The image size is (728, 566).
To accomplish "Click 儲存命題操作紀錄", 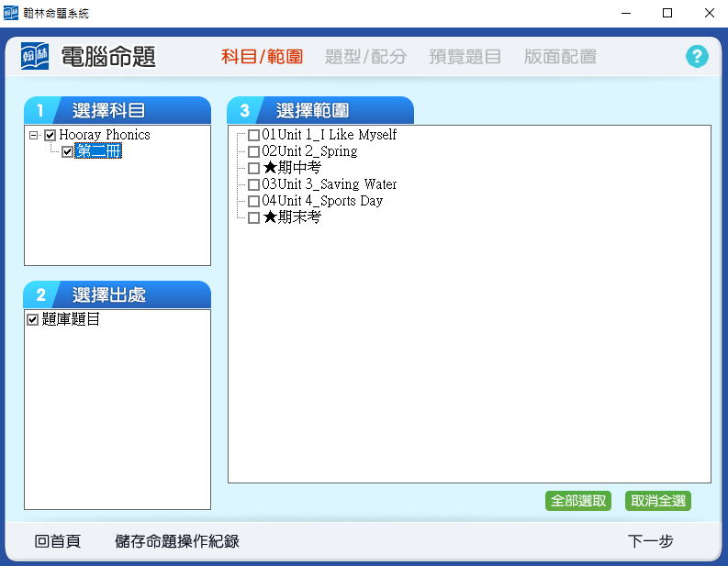I will click(177, 541).
